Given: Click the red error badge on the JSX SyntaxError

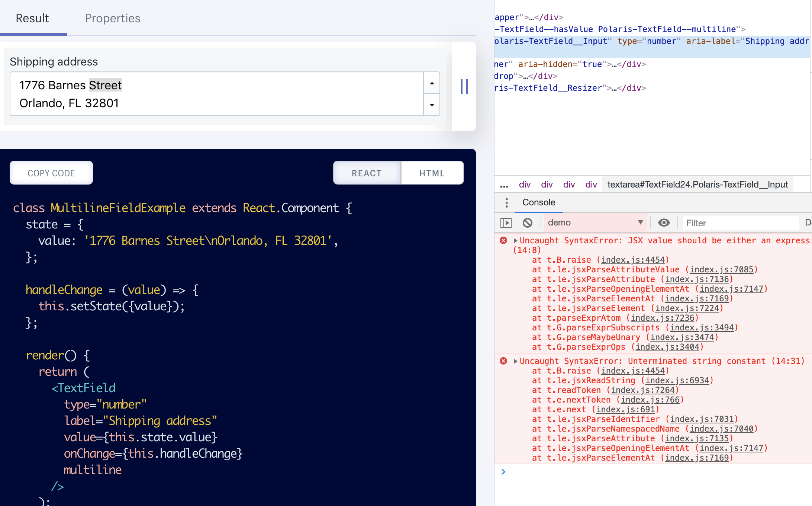Looking at the screenshot, I should pyautogui.click(x=504, y=240).
